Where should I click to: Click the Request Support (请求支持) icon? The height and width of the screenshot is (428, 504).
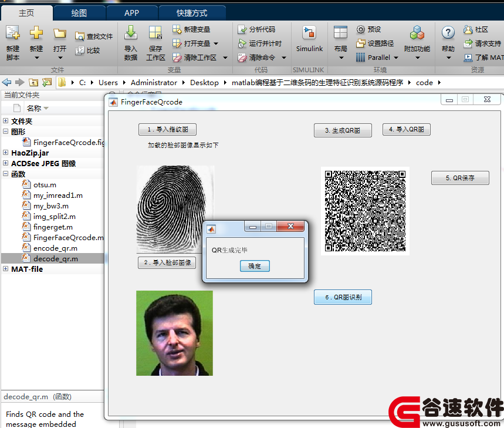tap(468, 43)
